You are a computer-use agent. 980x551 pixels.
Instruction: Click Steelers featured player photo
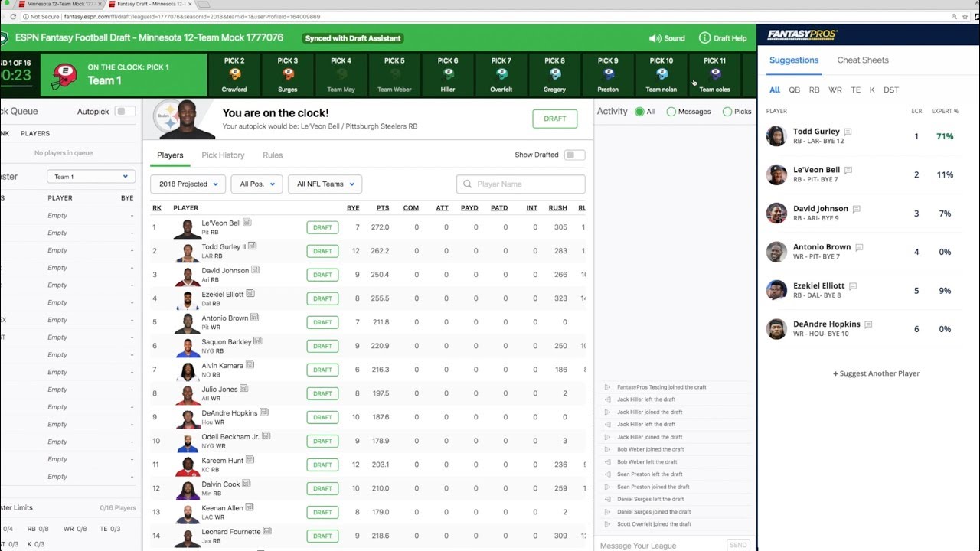[188, 119]
